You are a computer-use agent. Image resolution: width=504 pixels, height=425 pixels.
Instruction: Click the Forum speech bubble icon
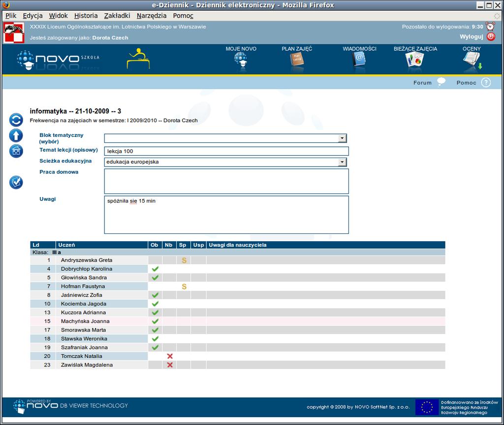tap(441, 82)
